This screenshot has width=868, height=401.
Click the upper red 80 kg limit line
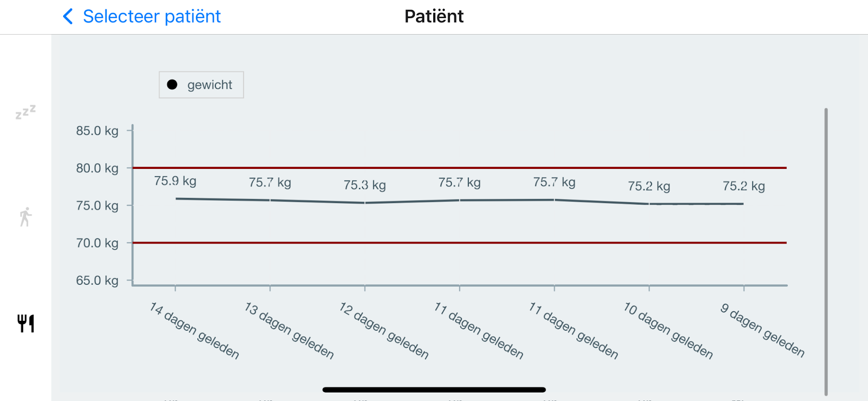click(459, 168)
